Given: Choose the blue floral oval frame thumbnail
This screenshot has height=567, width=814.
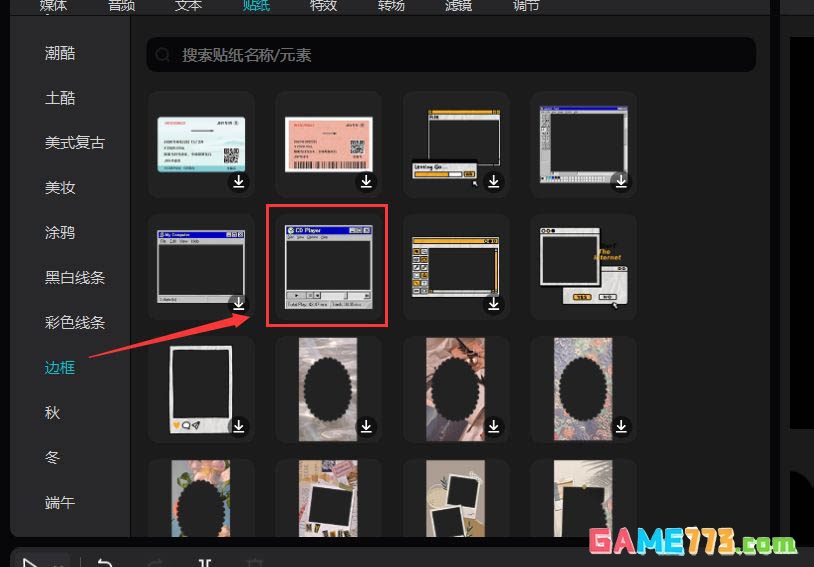Looking at the screenshot, I should click(583, 389).
